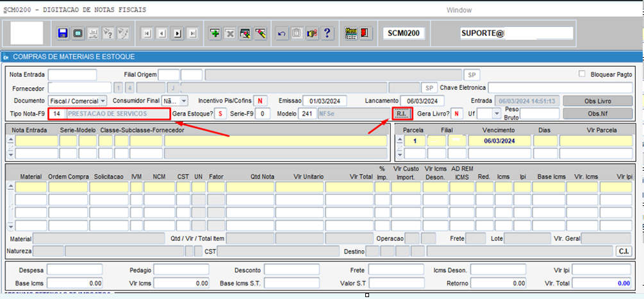Click the eraser clear field icon
This screenshot has width=644, height=299.
(x=260, y=33)
